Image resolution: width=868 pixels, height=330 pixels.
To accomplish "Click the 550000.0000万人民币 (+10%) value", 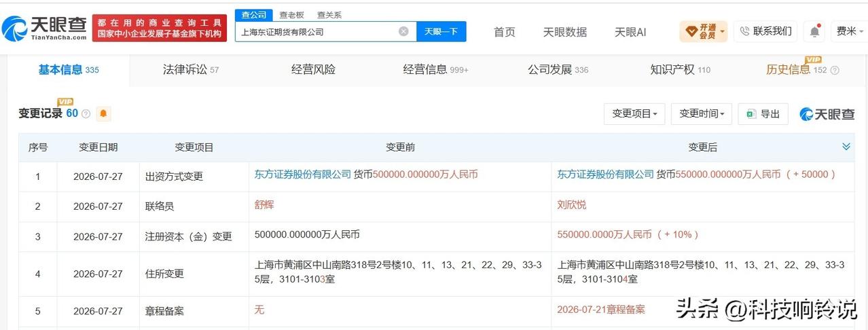I will [628, 234].
